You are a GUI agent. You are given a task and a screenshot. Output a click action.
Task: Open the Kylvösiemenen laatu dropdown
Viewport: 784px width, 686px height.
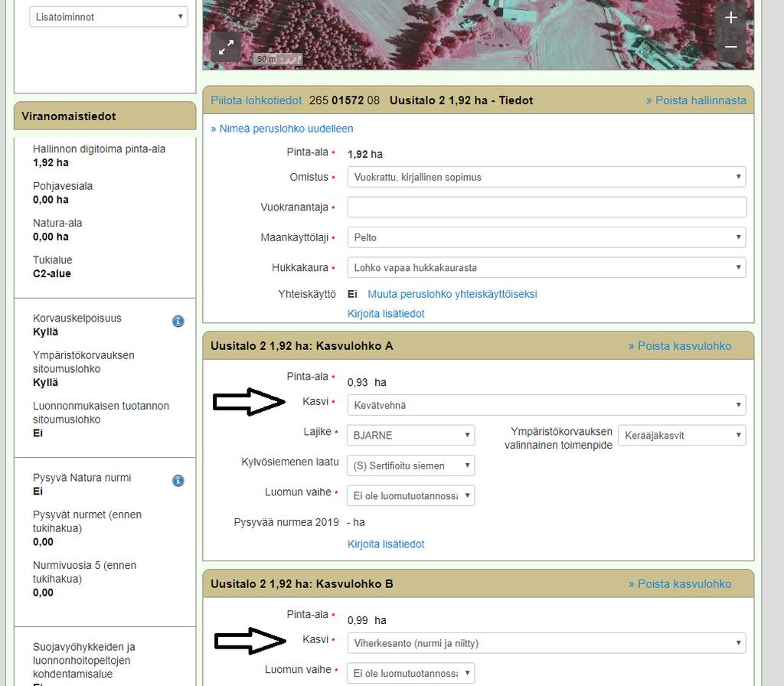(x=410, y=465)
